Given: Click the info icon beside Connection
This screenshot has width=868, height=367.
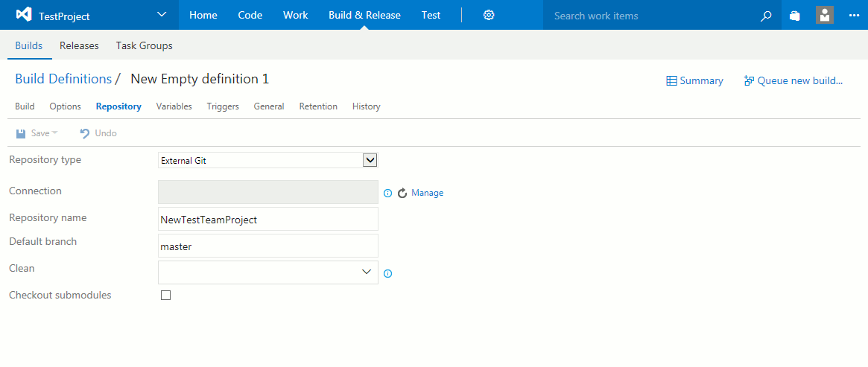Looking at the screenshot, I should click(x=387, y=193).
